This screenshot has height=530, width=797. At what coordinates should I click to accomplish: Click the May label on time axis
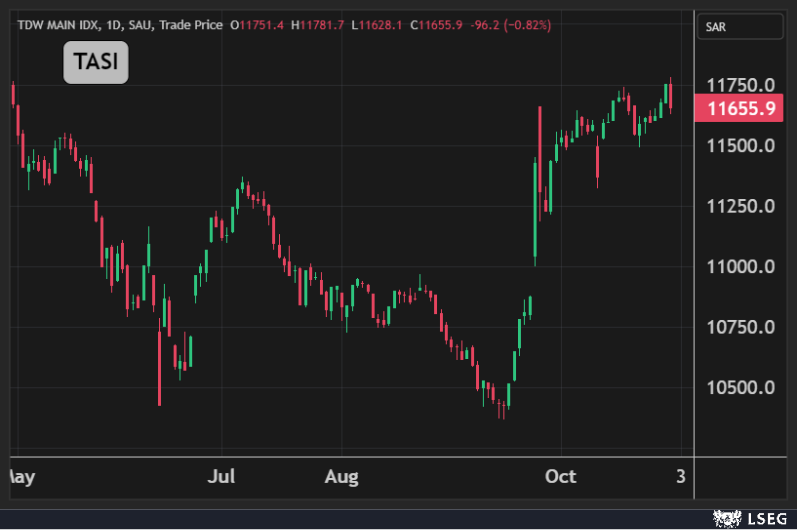pyautogui.click(x=20, y=476)
